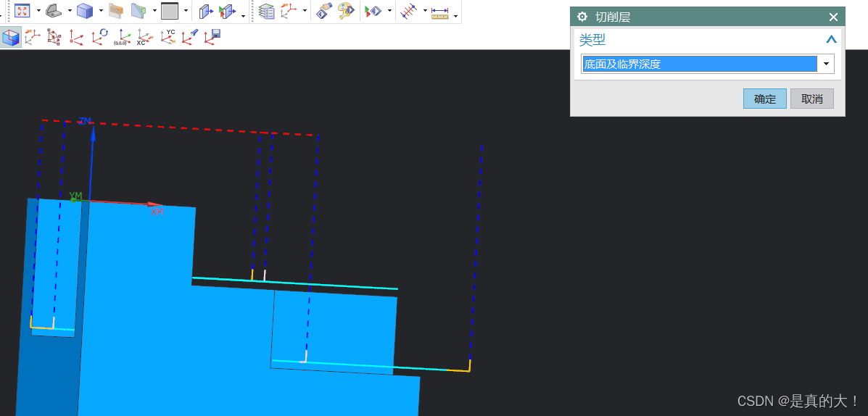
Task: Expand dropdown after move object icons
Action: [x=244, y=15]
